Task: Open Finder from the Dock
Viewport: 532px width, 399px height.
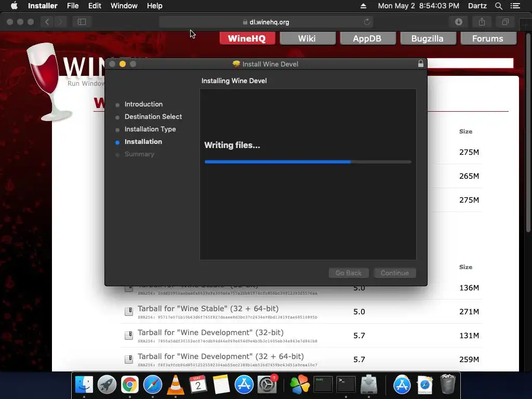Action: (x=84, y=385)
